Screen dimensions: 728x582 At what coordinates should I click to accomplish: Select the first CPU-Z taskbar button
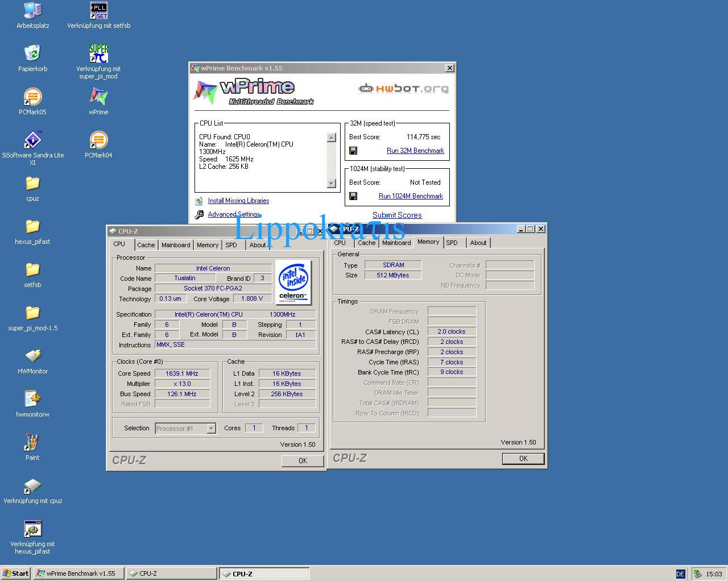[171, 573]
